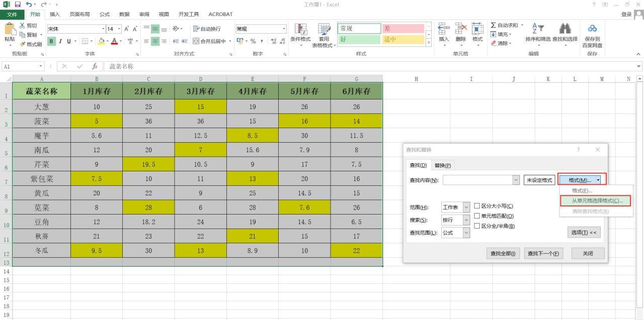The image size is (644, 320).
Task: Open the Search (搜索) dropdown set to 按行
Action: coord(466,220)
